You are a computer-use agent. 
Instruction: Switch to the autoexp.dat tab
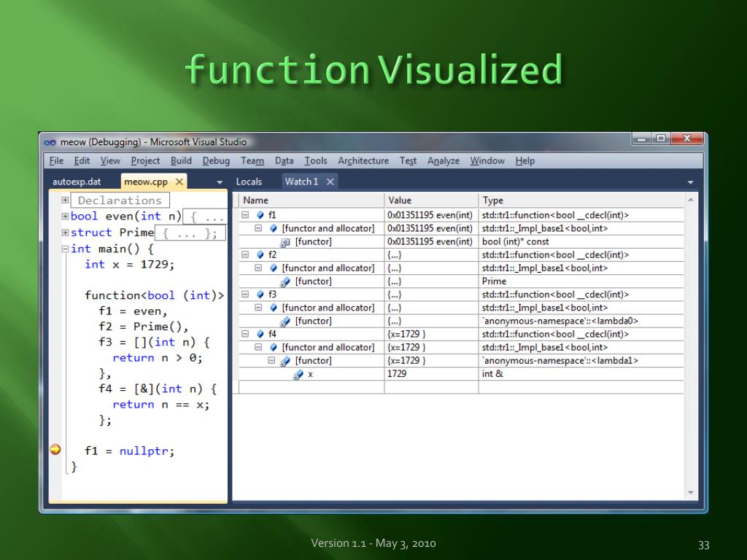pos(77,182)
